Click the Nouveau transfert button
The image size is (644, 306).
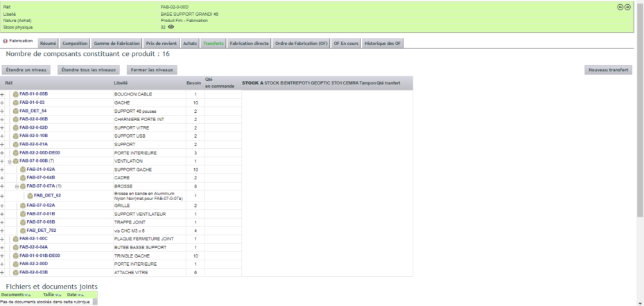(608, 70)
